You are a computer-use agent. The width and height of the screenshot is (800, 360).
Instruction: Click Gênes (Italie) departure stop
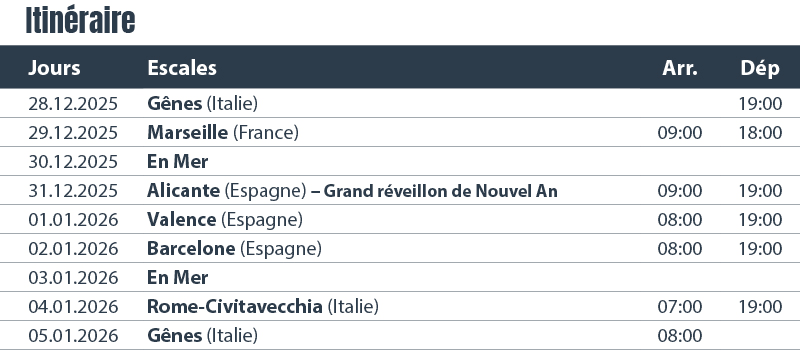pos(203,104)
